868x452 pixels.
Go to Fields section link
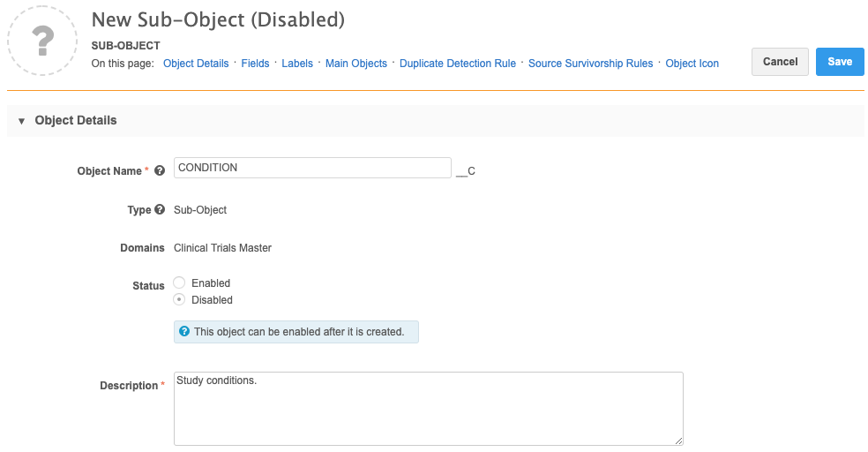[255, 64]
